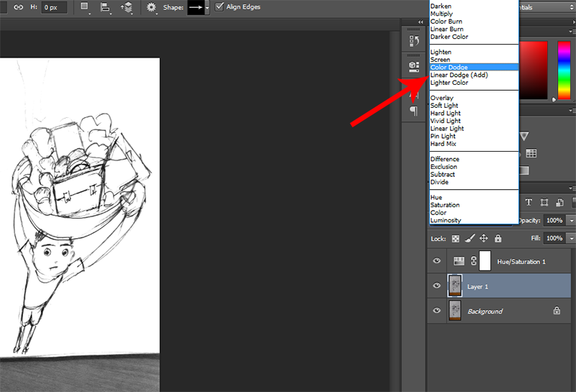Click the Hue/Saturation adjustment layer icon
The height and width of the screenshot is (392, 576).
(x=459, y=261)
